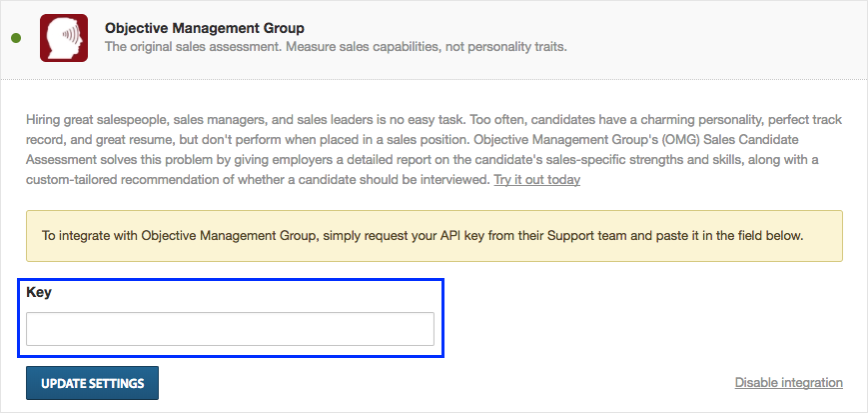Select the Objective Management Group heading

click(205, 28)
